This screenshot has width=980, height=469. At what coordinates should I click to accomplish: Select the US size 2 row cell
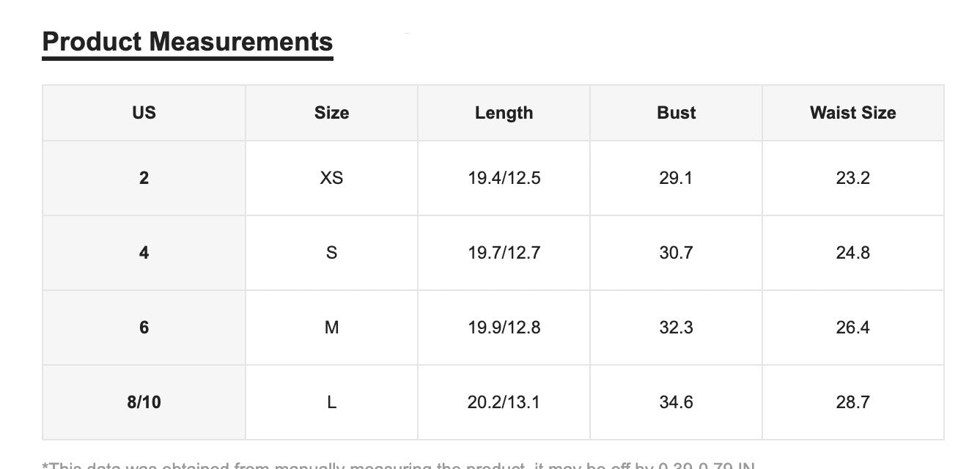[144, 178]
